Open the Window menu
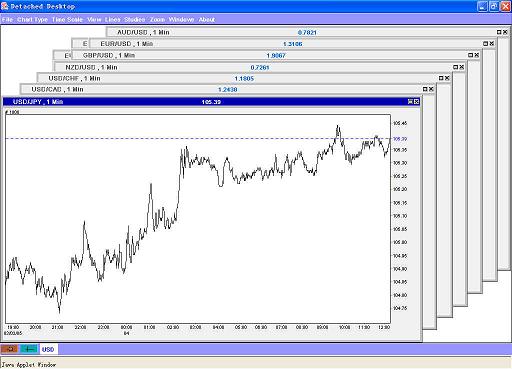Image resolution: width=512 pixels, height=369 pixels. coord(181,20)
